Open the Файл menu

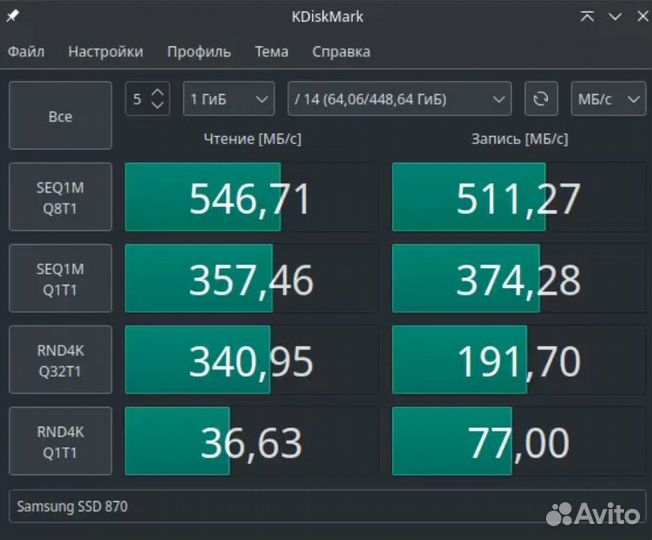pyautogui.click(x=26, y=52)
